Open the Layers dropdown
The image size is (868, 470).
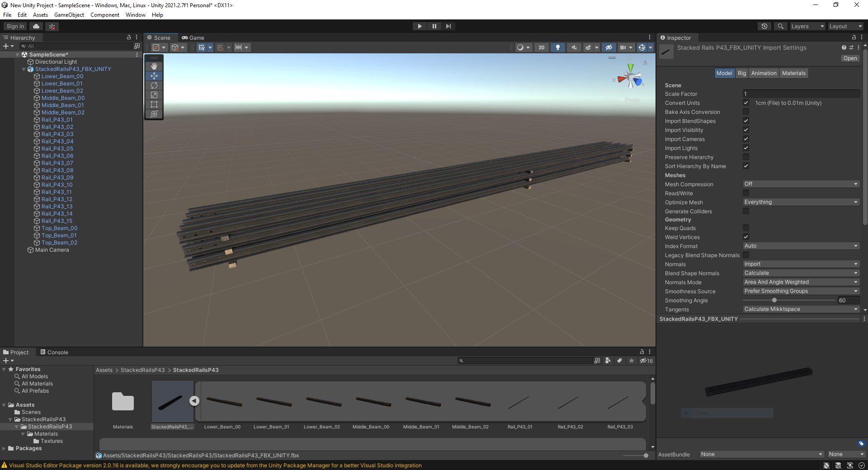(x=807, y=26)
